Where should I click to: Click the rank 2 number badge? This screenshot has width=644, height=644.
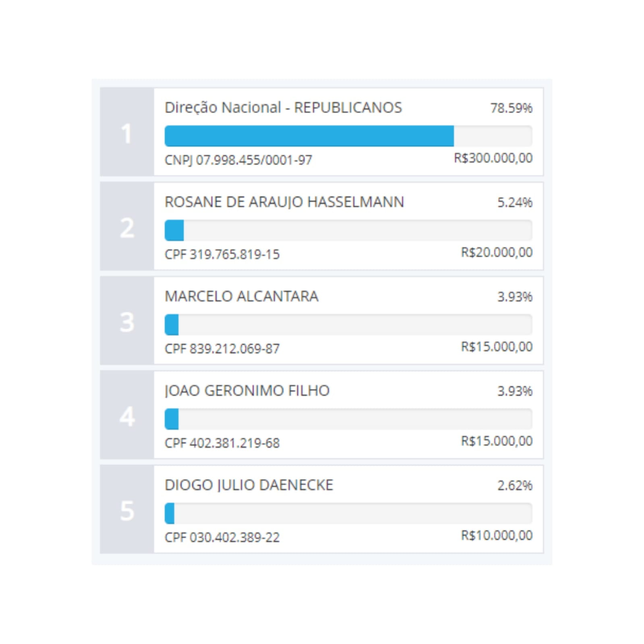tap(127, 227)
